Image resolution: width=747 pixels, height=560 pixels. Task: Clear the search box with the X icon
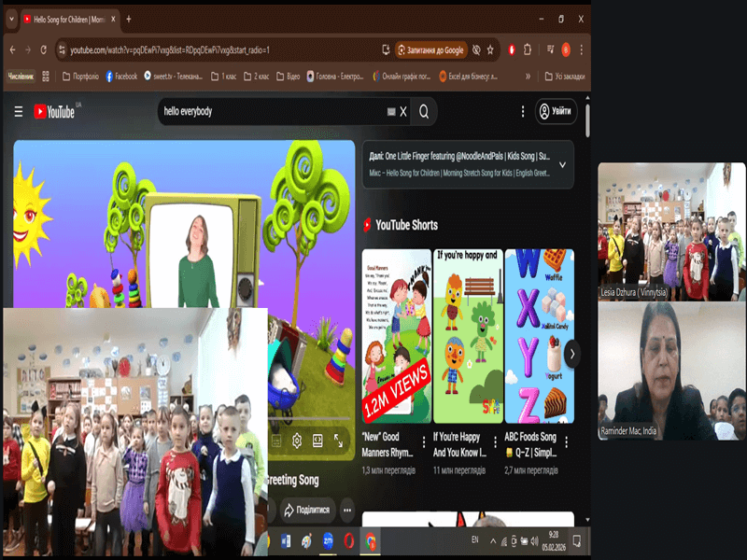tap(403, 112)
